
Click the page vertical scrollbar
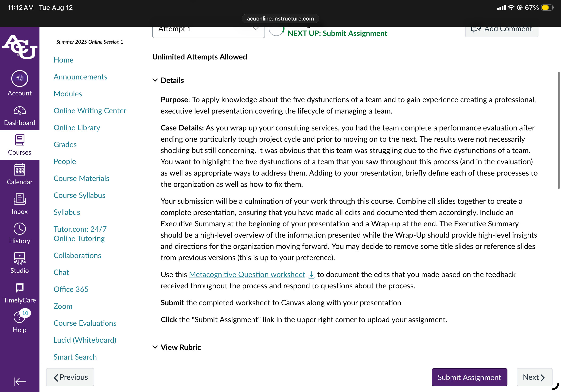coord(559,130)
